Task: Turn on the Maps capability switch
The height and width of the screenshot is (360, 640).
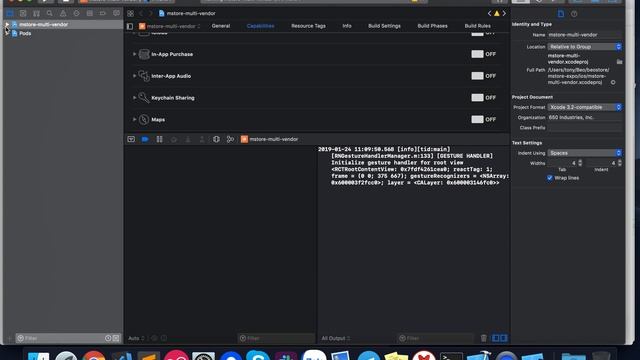Action: pos(477,119)
